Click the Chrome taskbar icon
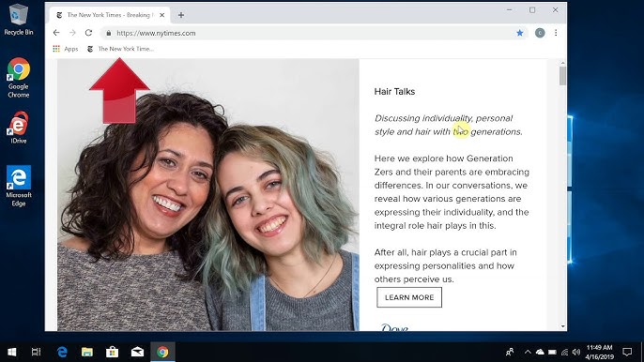 pos(162,352)
